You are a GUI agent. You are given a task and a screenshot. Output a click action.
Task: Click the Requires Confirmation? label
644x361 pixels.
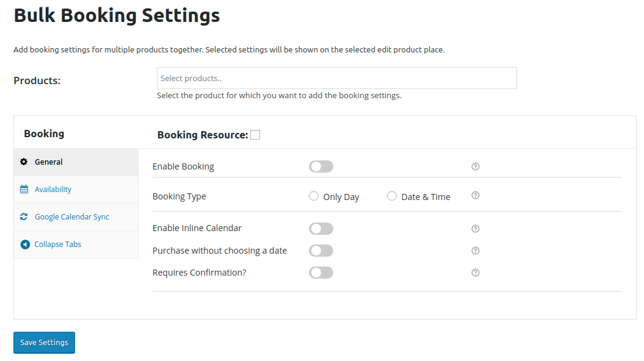click(x=199, y=273)
